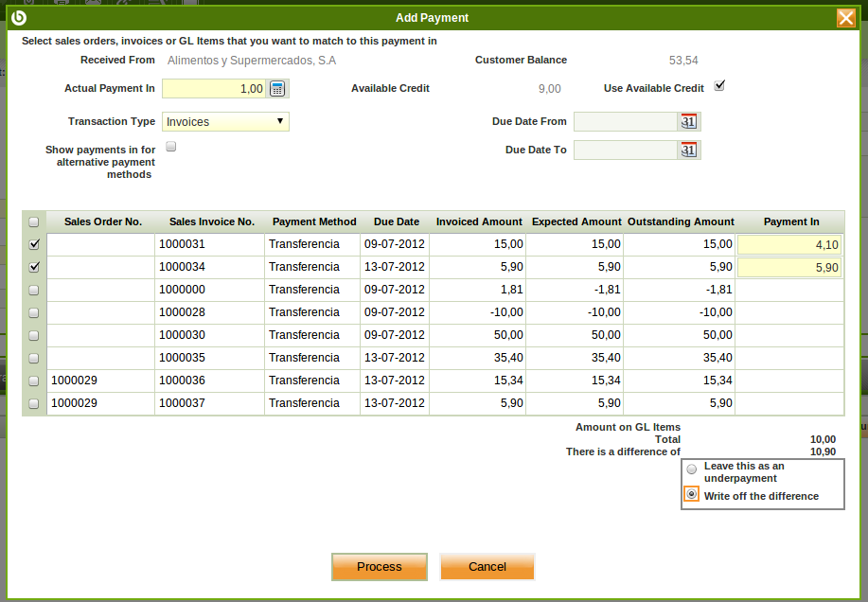Sort by Outstanding Amount column header
The image size is (868, 602).
(680, 221)
